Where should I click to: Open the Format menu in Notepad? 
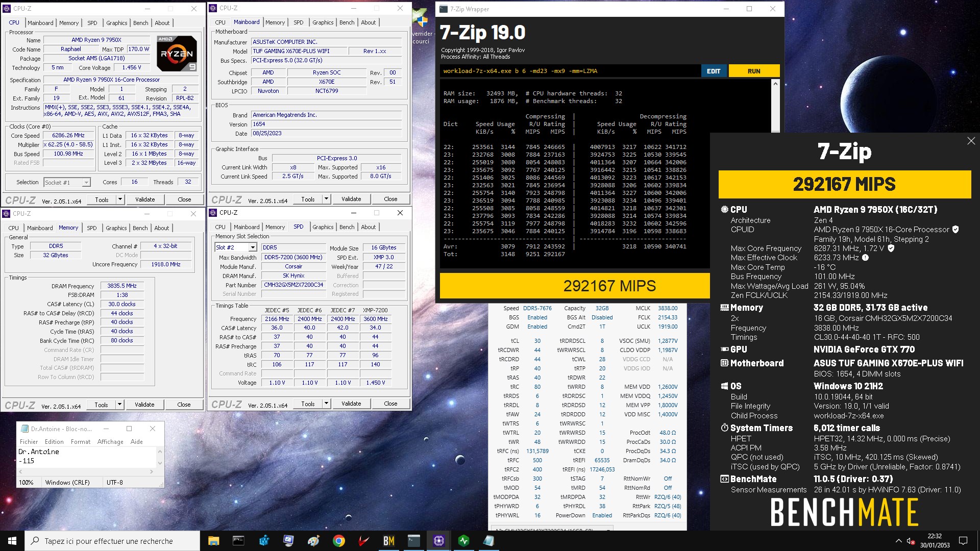click(81, 442)
